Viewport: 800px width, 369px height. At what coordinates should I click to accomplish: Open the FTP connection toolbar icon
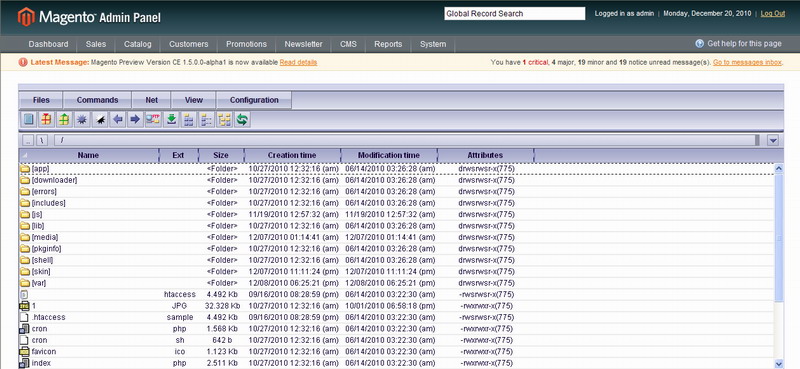(x=153, y=119)
